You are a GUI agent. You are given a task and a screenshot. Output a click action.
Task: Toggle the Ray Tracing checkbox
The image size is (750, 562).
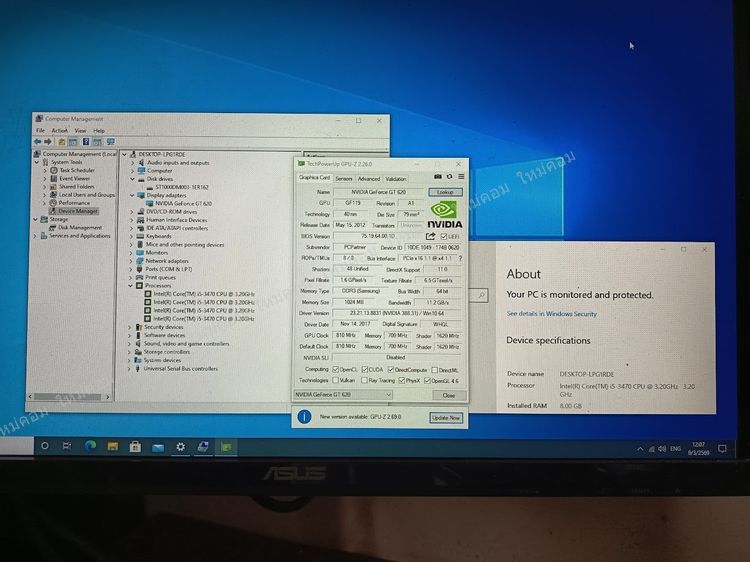(x=364, y=381)
